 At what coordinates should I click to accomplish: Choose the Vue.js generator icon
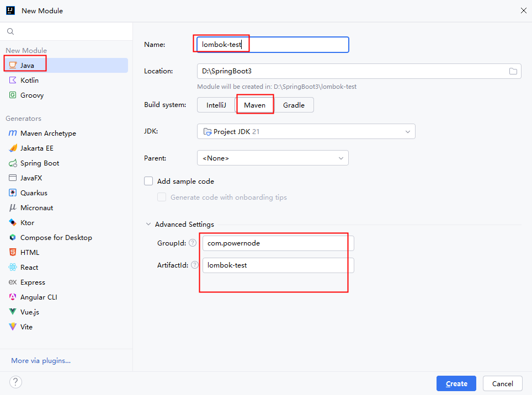pyautogui.click(x=12, y=312)
